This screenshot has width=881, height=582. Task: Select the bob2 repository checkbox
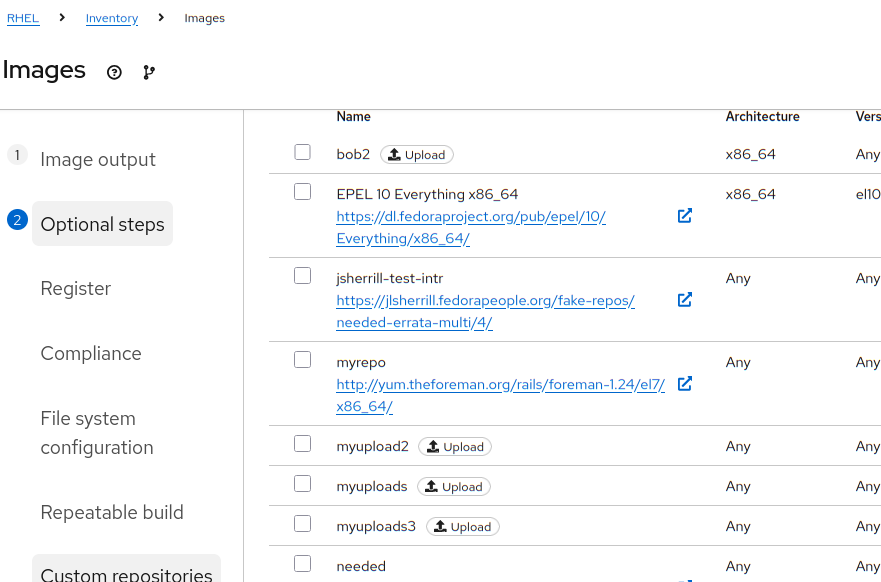(x=303, y=152)
